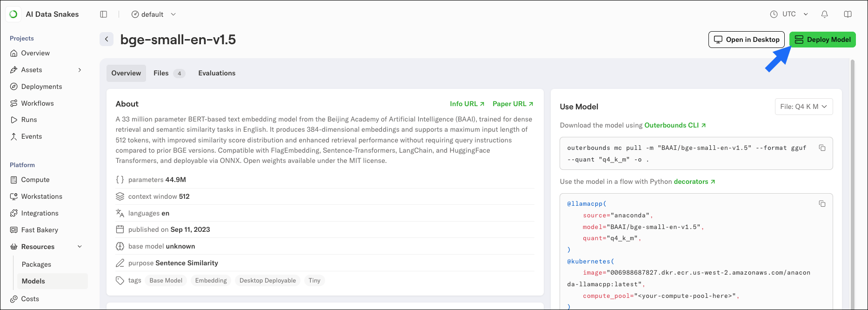Image resolution: width=868 pixels, height=310 pixels.
Task: Click the AI Data Snakes logo icon
Action: [13, 14]
